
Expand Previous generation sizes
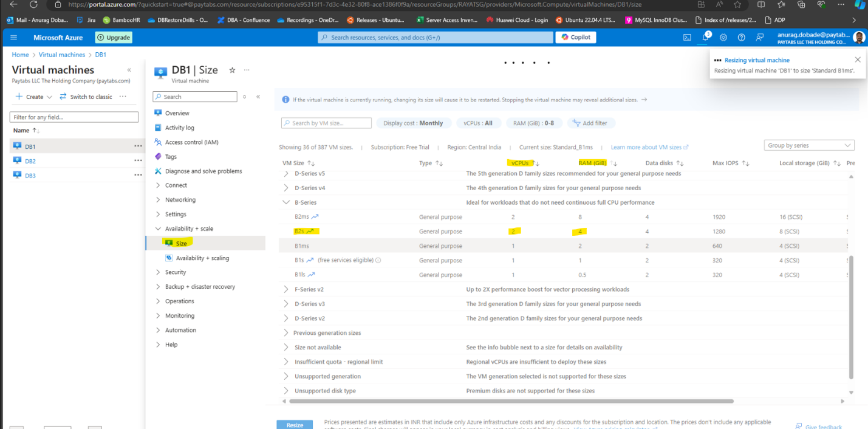pos(286,333)
